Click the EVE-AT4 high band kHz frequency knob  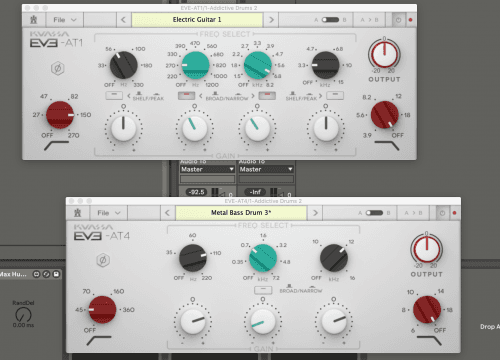click(x=334, y=258)
